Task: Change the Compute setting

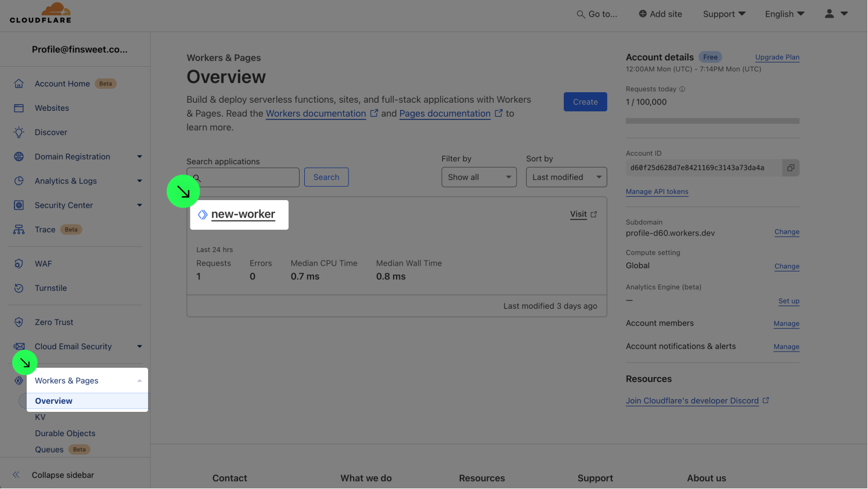Action: pos(787,266)
